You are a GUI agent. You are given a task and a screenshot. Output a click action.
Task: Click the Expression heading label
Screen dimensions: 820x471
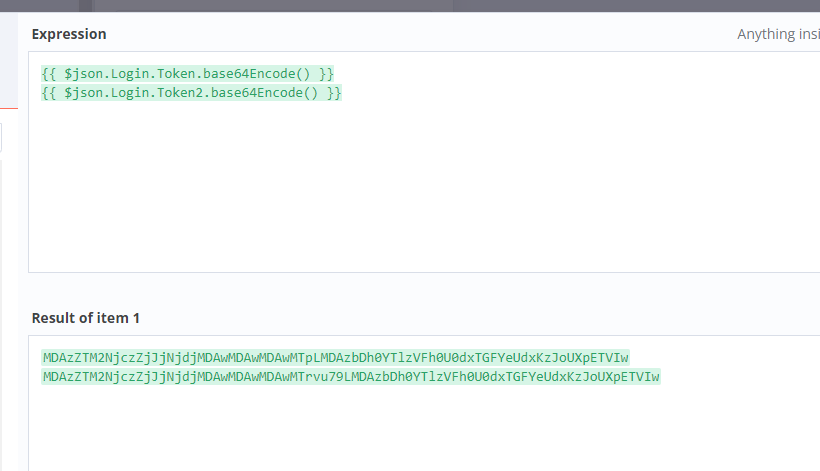point(69,34)
